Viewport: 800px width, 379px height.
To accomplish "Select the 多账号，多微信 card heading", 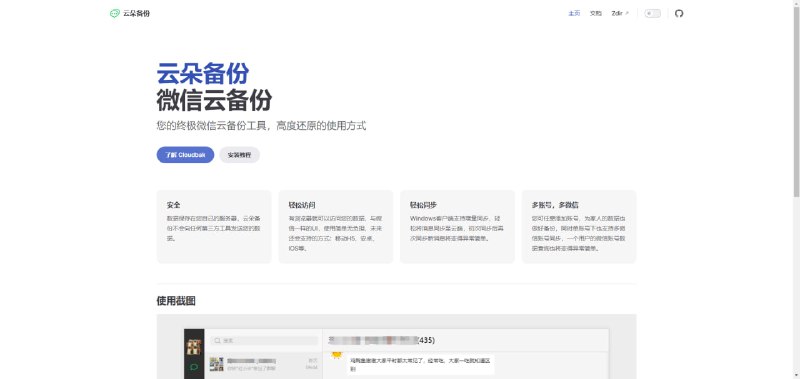I will point(555,205).
